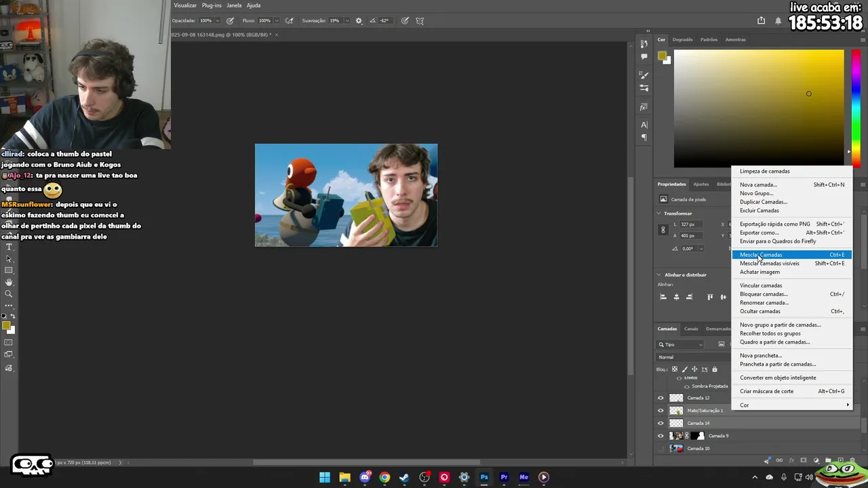The image size is (868, 488).
Task: Toggle lock all padlock icon
Action: [714, 369]
